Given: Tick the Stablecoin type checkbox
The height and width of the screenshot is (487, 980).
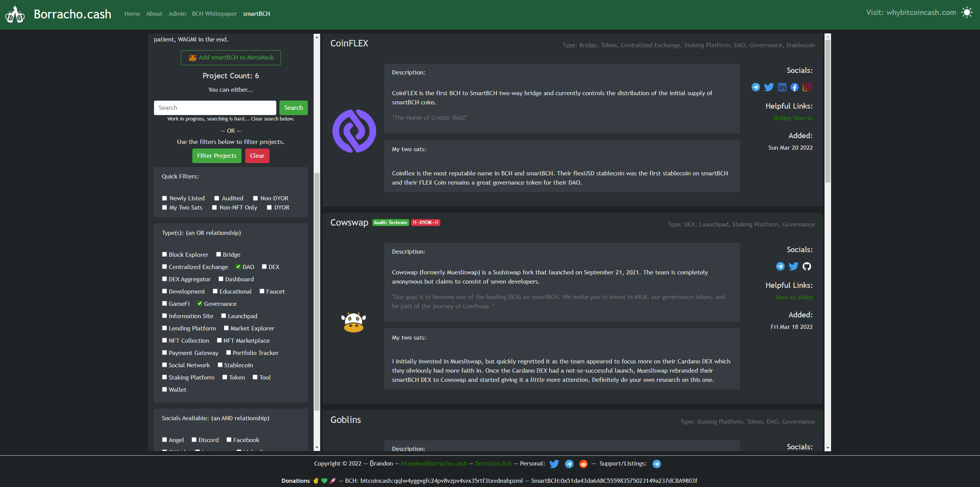Looking at the screenshot, I should pos(220,365).
